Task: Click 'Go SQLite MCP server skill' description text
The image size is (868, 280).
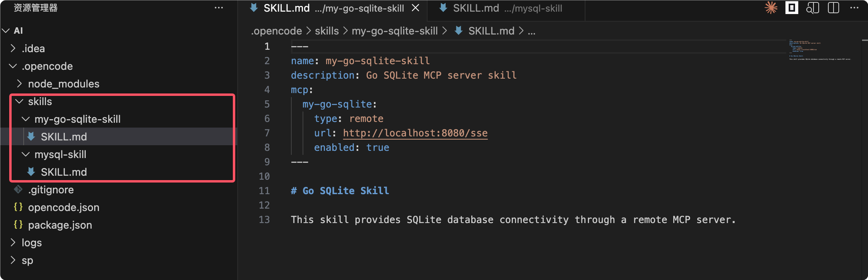Action: (x=441, y=75)
